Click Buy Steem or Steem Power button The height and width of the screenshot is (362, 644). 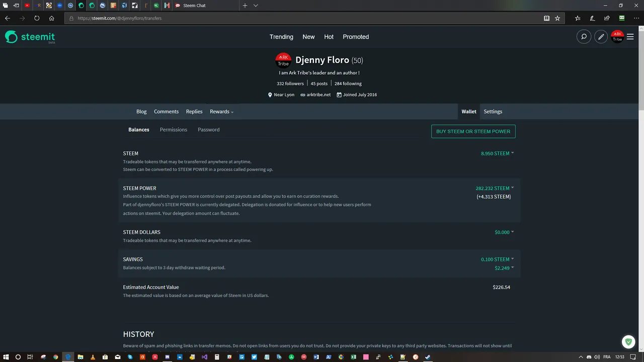pos(473,131)
